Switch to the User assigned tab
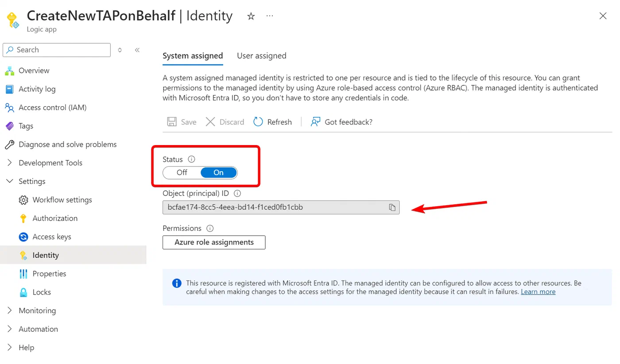Screen dimensions: 620x364 click(x=262, y=56)
